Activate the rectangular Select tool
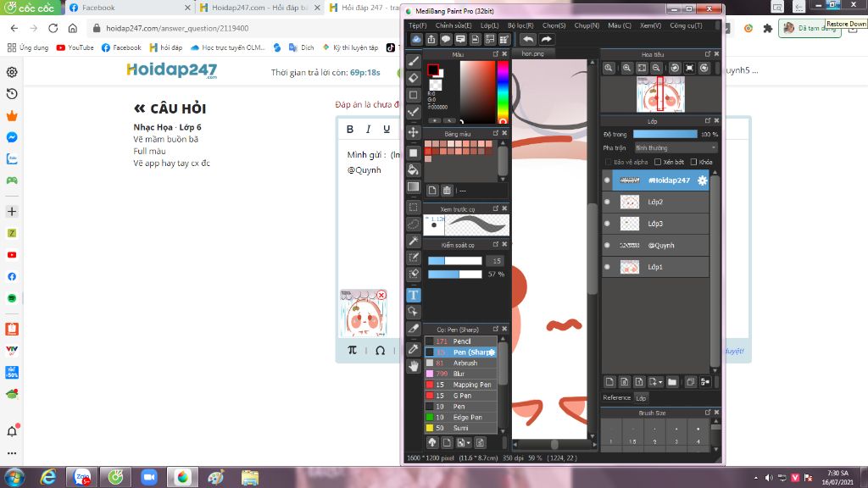The image size is (868, 488). (x=413, y=208)
